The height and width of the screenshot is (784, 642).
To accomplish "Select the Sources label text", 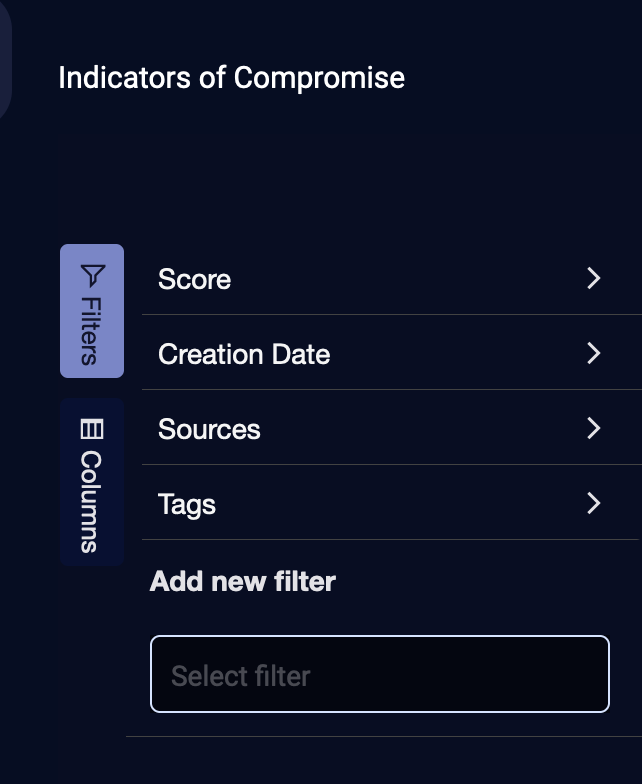I will pos(209,429).
